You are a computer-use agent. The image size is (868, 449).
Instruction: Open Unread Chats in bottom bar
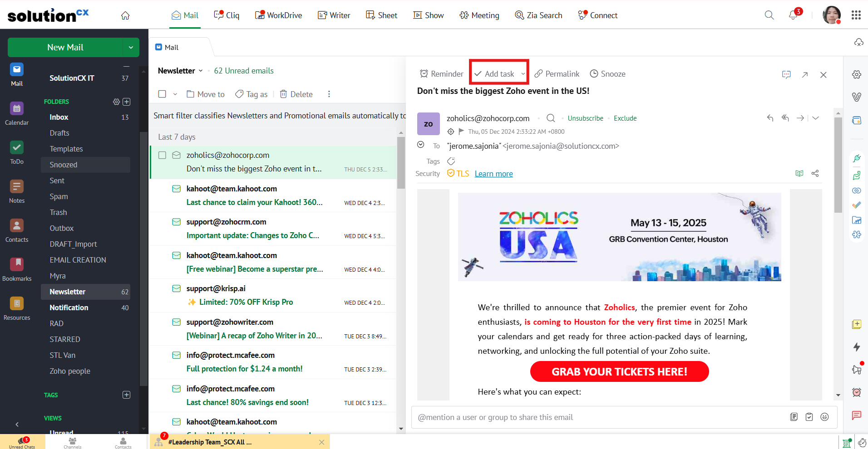click(22, 442)
